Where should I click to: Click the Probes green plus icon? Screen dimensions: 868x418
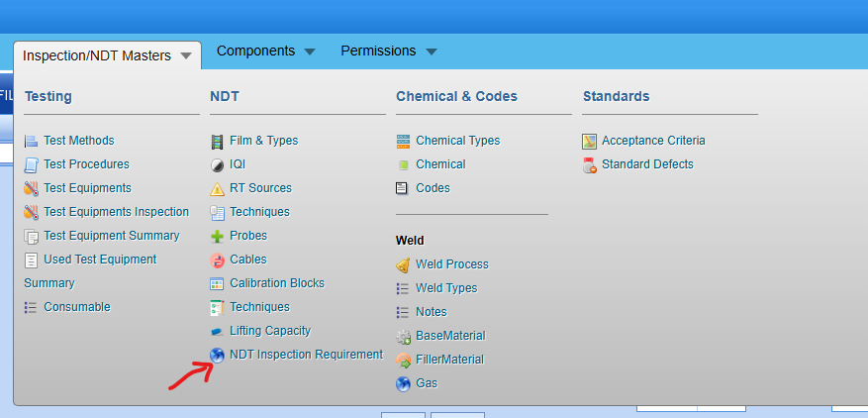pyautogui.click(x=218, y=236)
